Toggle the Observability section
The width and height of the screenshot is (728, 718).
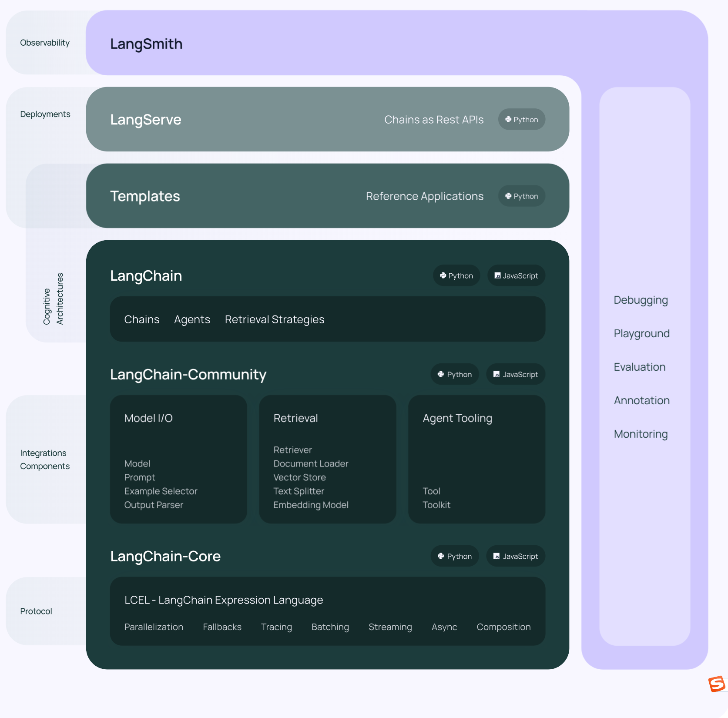pos(45,43)
